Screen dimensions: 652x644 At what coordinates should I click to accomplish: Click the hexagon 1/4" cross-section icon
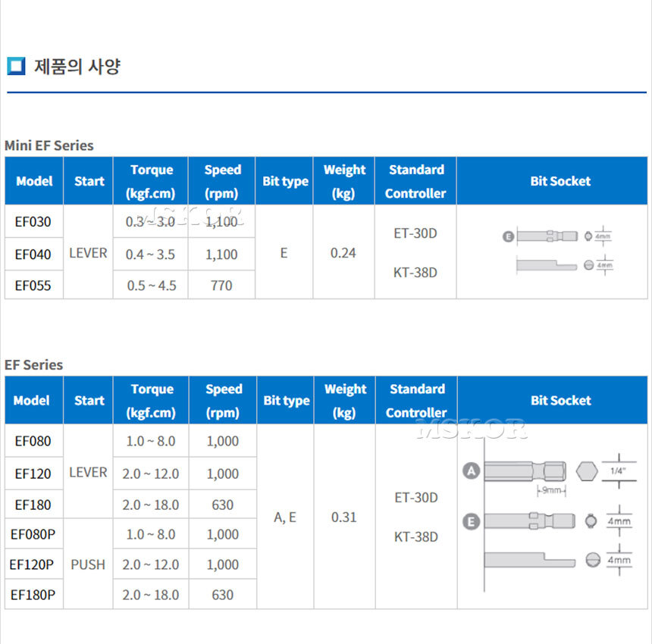585,471
